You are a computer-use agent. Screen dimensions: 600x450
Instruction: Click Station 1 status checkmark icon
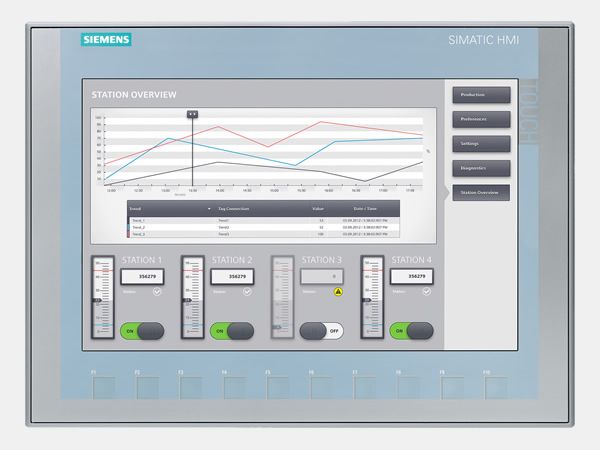pos(158,294)
